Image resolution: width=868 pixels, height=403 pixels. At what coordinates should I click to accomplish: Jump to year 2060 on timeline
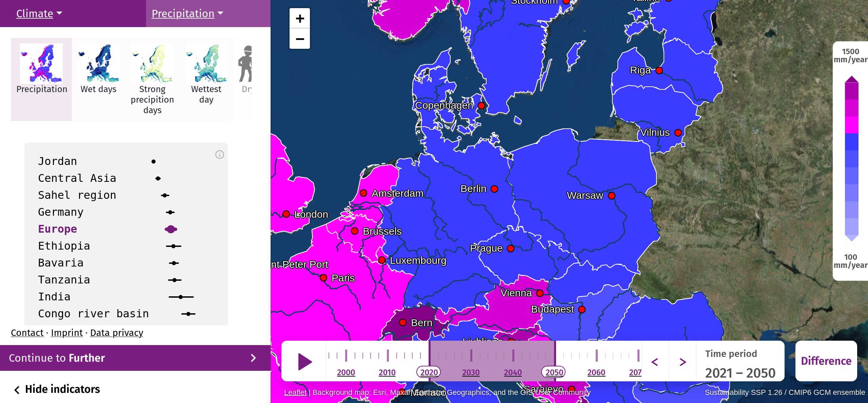click(596, 372)
